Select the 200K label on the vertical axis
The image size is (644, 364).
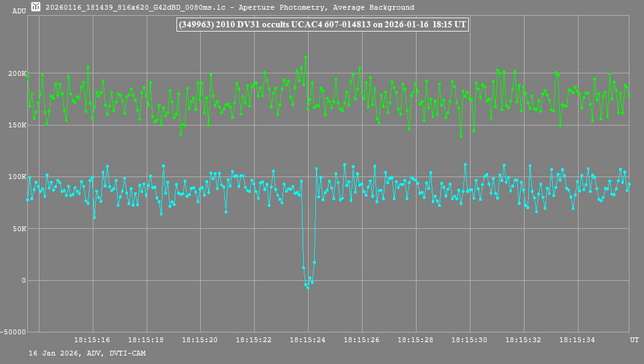pos(17,73)
